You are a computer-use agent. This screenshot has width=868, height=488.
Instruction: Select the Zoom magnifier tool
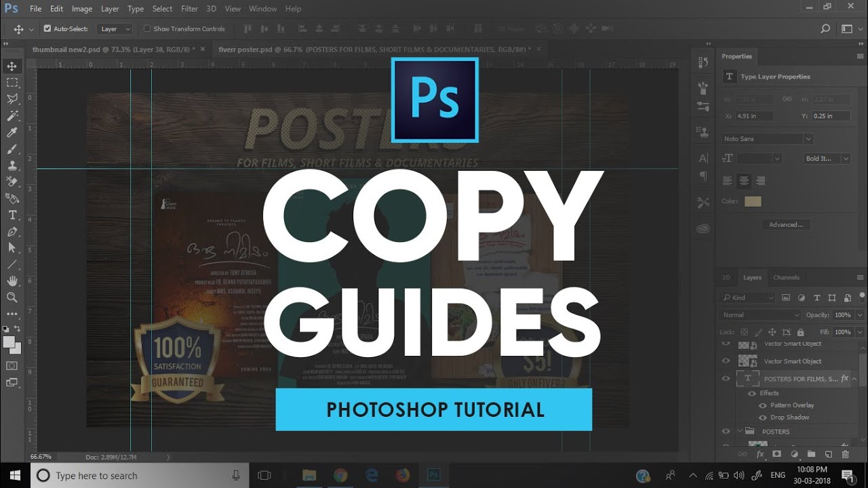pyautogui.click(x=12, y=298)
